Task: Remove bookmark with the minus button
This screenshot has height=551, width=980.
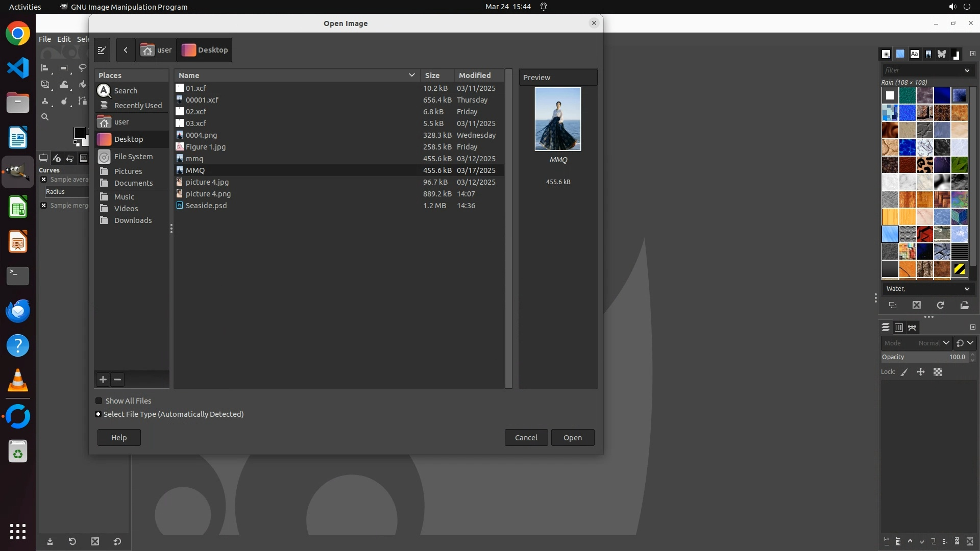Action: [117, 380]
